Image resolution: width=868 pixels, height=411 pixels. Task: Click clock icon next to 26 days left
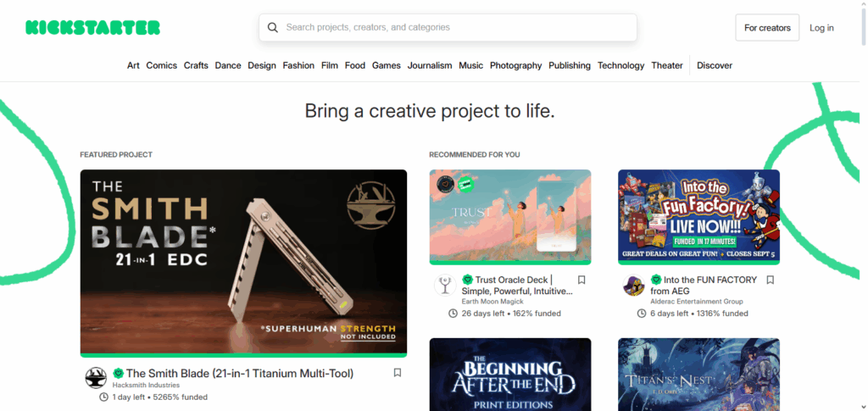(x=453, y=314)
